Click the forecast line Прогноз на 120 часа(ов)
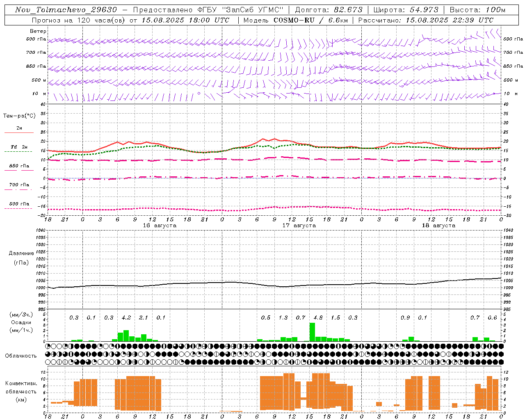 (x=79, y=20)
